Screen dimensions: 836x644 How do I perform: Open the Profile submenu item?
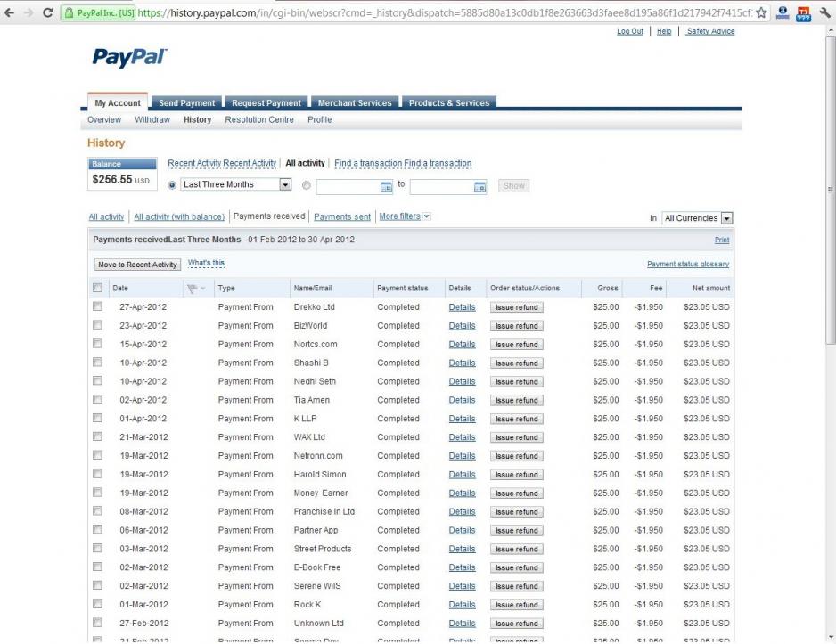click(x=319, y=120)
